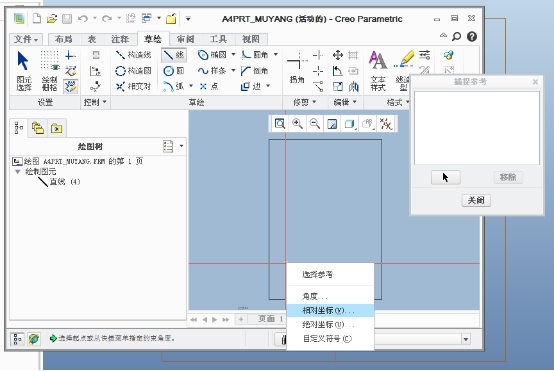
Task: Click the rotate icon in 编辑 group
Action: pos(337,71)
